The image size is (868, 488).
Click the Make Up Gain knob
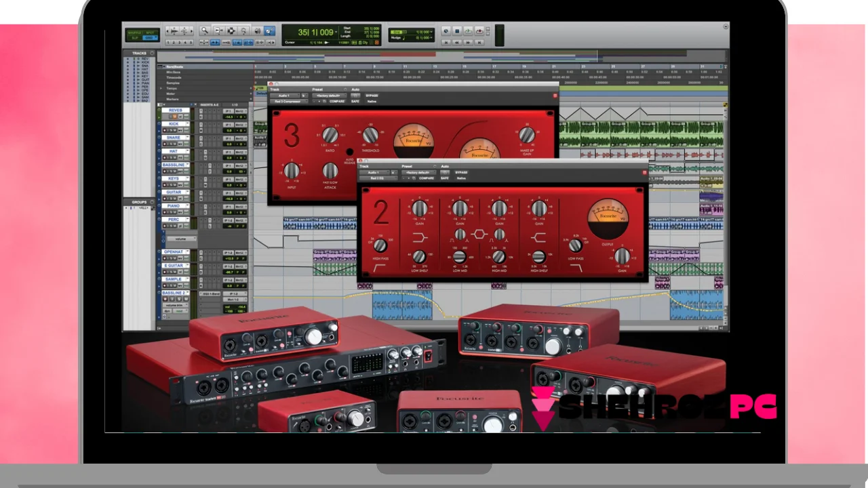coord(527,134)
